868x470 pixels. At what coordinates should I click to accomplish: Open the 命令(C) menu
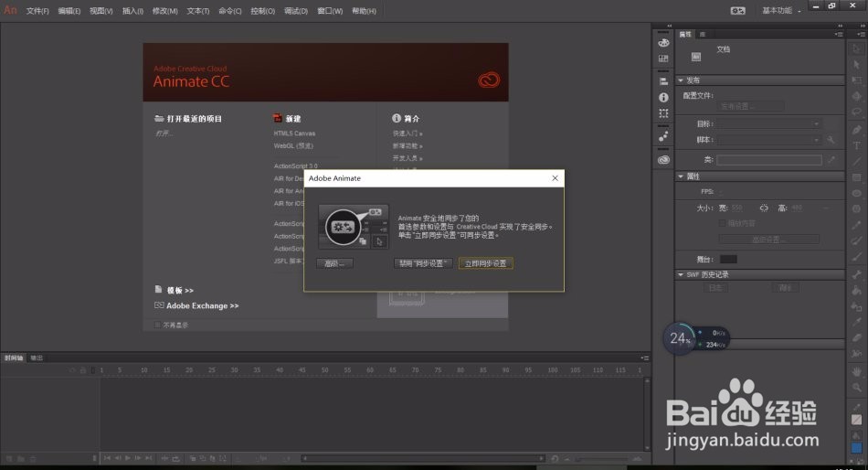(229, 11)
